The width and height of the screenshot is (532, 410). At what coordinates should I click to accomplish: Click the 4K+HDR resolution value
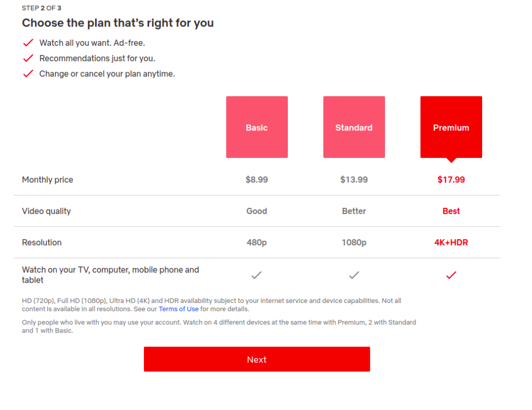[451, 242]
